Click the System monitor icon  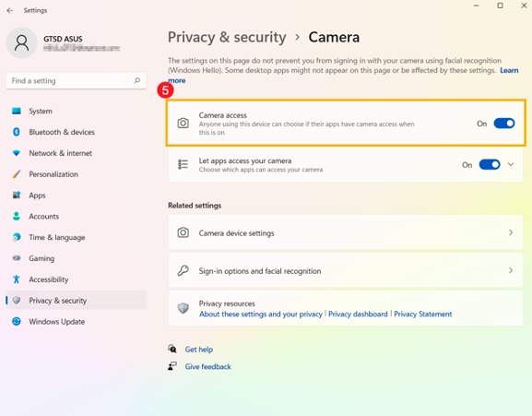click(x=17, y=111)
